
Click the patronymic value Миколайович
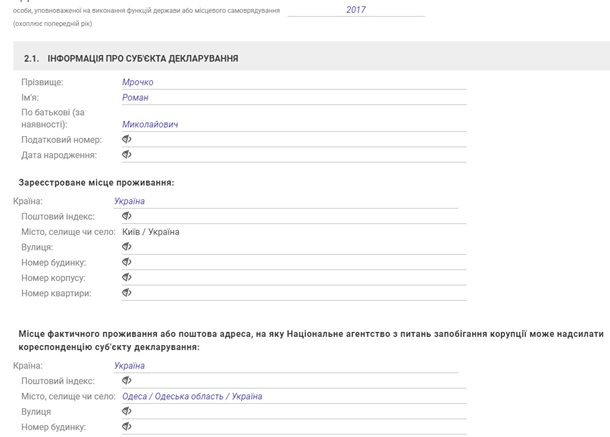(x=150, y=125)
